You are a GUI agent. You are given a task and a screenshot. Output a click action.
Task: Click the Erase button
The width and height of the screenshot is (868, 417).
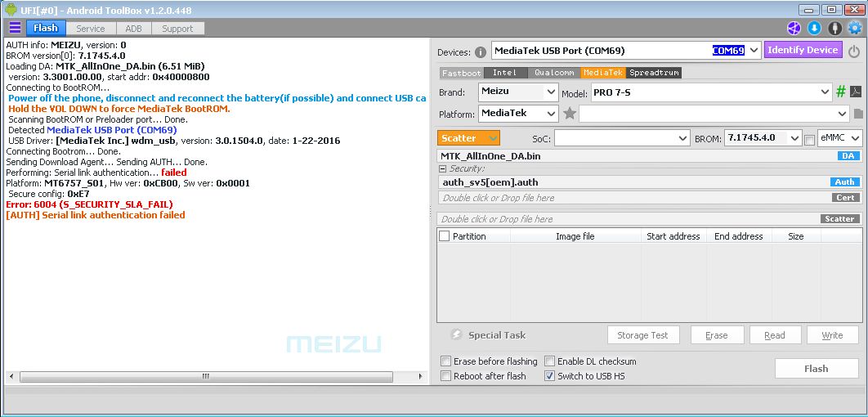tap(716, 335)
